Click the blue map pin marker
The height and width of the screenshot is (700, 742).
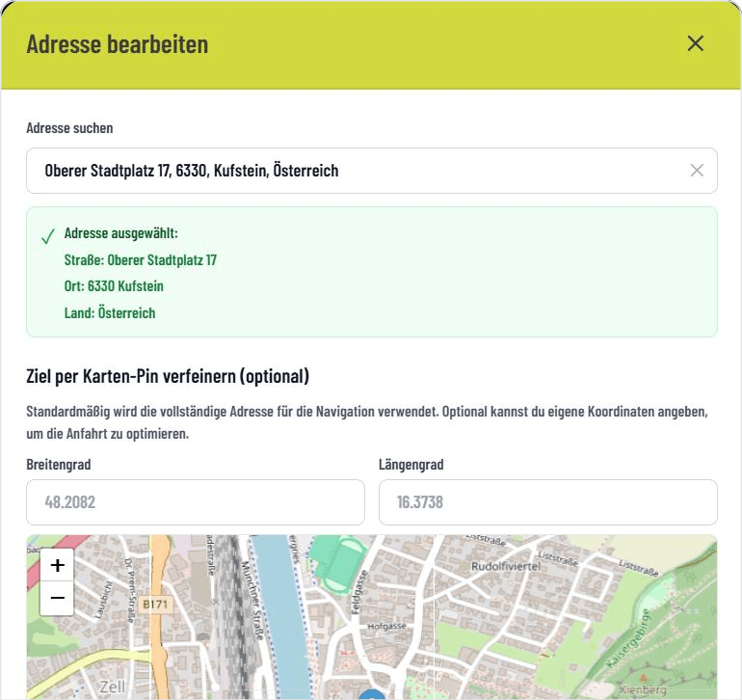click(373, 695)
